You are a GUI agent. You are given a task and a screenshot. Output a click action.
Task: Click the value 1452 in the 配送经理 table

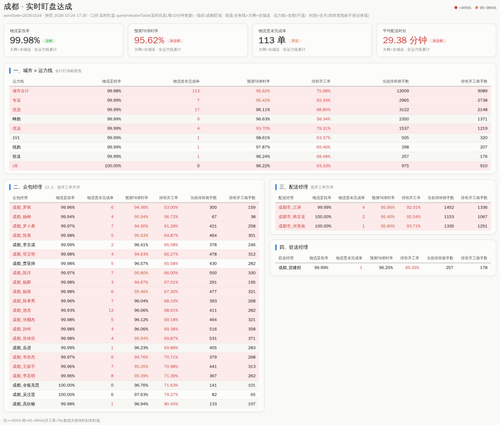pyautogui.click(x=449, y=207)
